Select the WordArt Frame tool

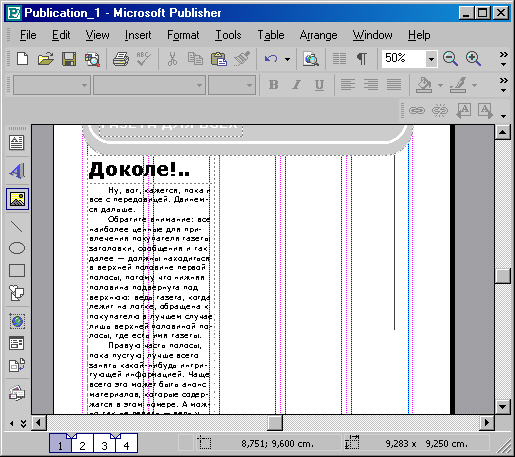(17, 171)
